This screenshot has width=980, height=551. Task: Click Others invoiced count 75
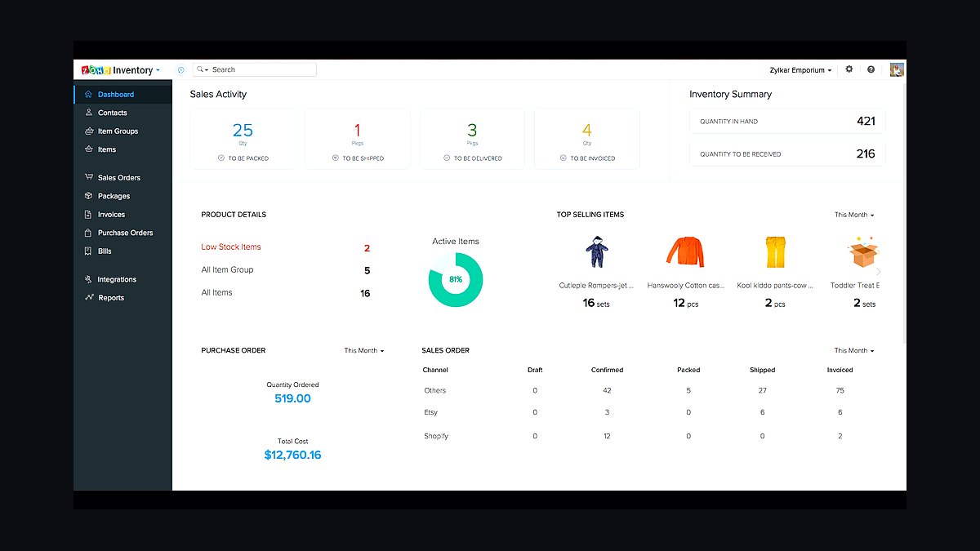[840, 390]
